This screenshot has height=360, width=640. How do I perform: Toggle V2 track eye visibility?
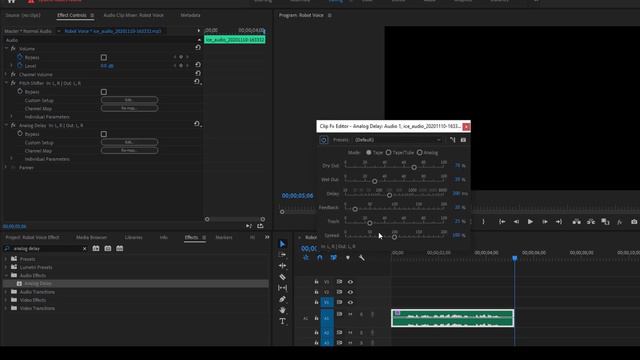coord(350,292)
